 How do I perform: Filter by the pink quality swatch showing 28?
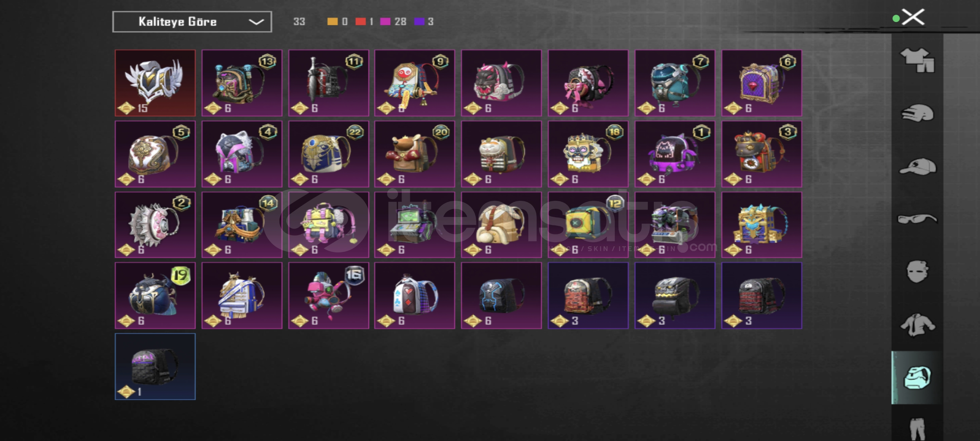click(x=385, y=21)
